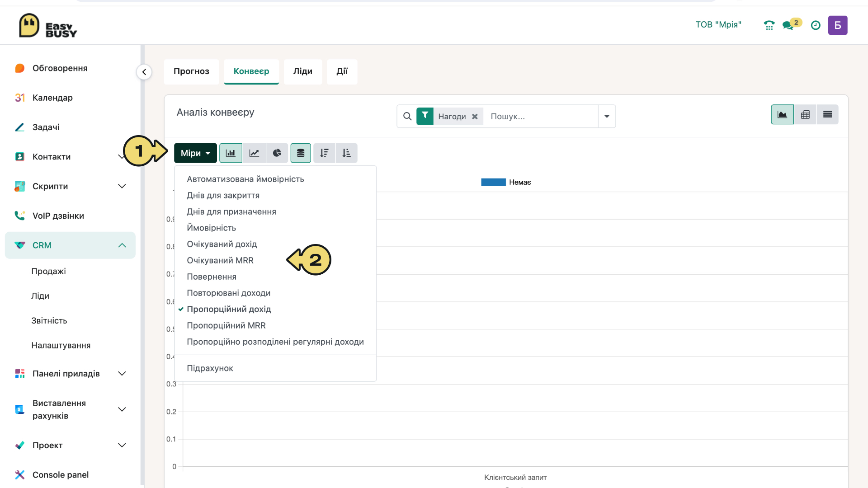Go to Продажі under CRM
Screen dimensions: 868x488
click(48, 271)
